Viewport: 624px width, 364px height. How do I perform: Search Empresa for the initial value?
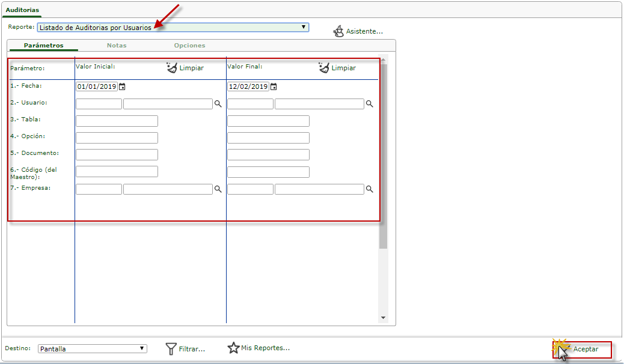click(218, 189)
